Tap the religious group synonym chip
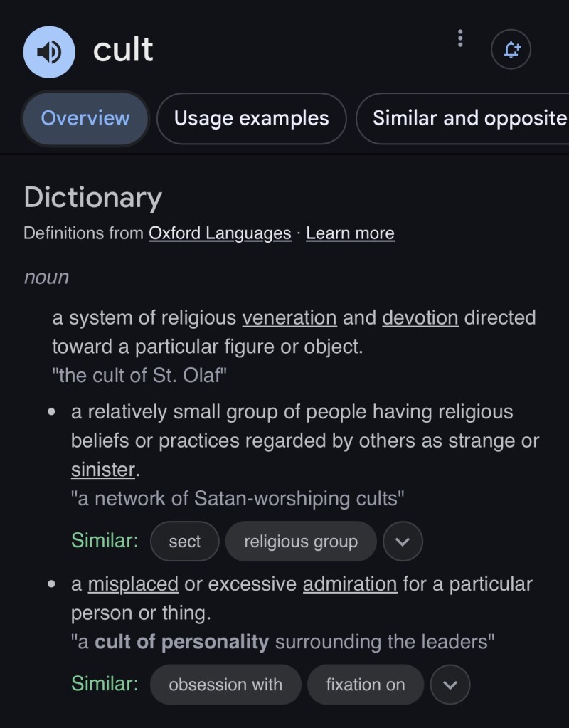Image resolution: width=569 pixels, height=728 pixels. 301,542
